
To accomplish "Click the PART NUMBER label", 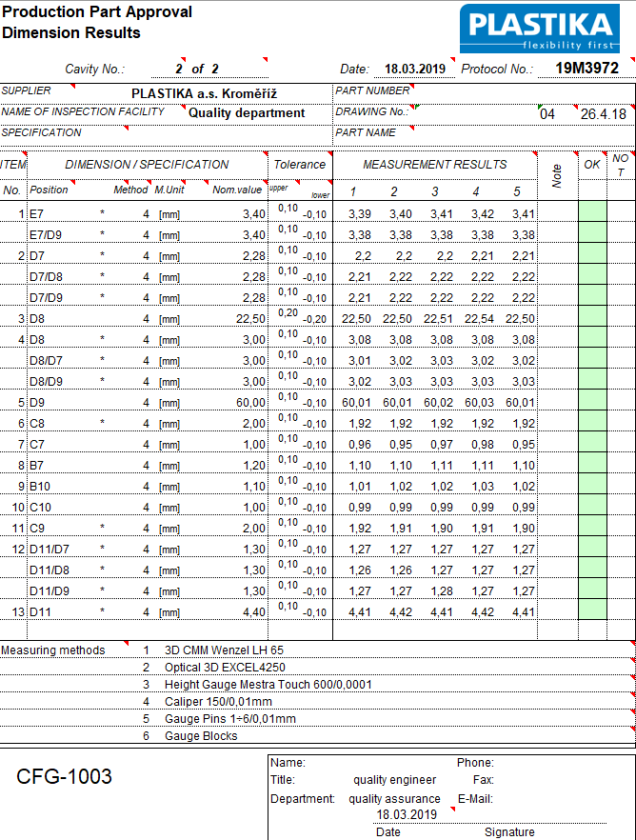I will [372, 90].
